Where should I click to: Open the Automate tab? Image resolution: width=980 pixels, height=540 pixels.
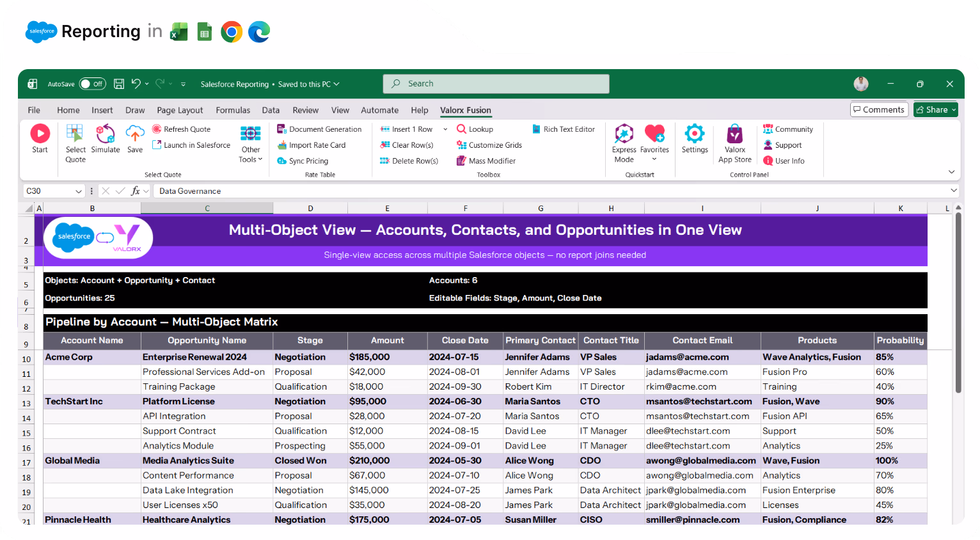tap(379, 109)
